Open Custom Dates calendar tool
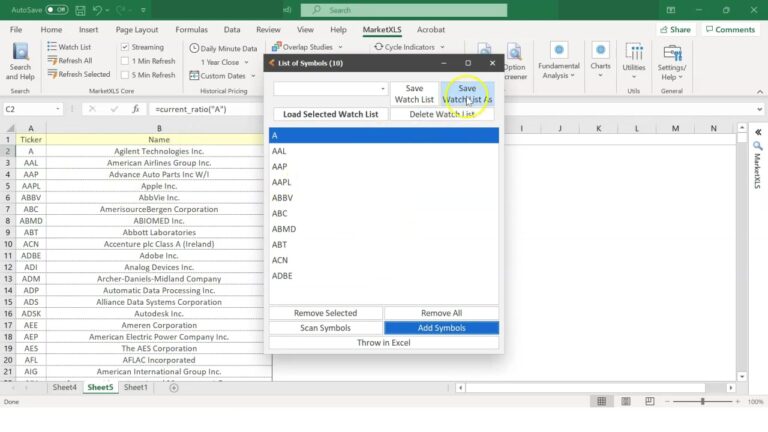The height and width of the screenshot is (432, 768). 217,76
